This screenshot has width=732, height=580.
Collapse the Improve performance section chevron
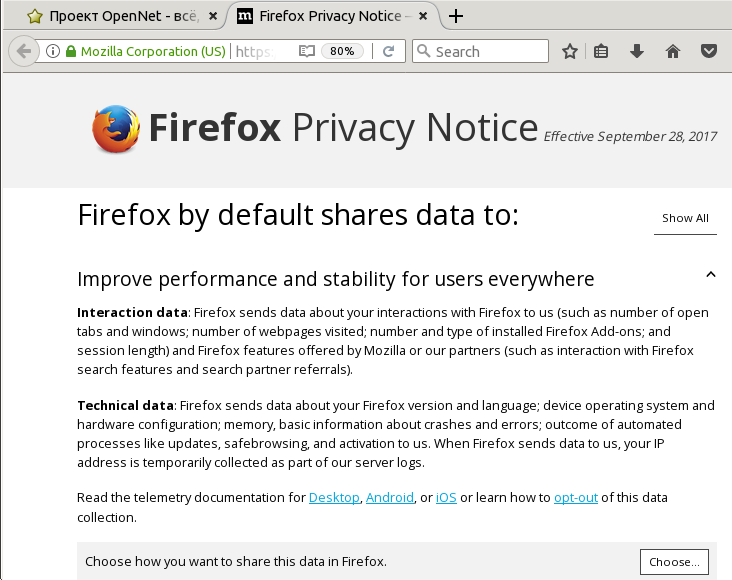coord(711,275)
